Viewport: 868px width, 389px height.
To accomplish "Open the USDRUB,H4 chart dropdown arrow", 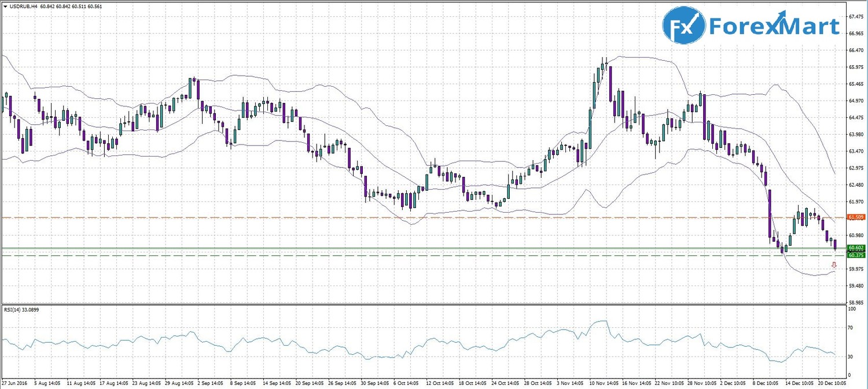I will (x=4, y=6).
